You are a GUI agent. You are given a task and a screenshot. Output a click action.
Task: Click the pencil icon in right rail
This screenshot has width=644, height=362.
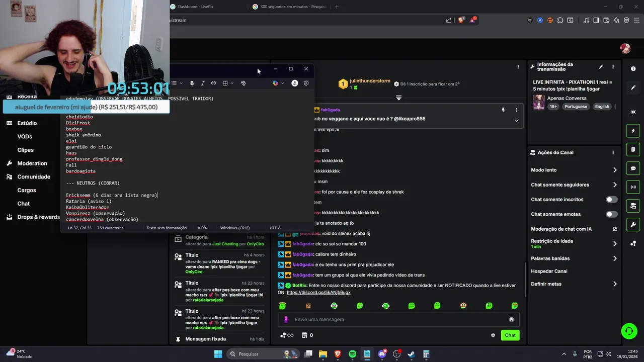point(633,87)
